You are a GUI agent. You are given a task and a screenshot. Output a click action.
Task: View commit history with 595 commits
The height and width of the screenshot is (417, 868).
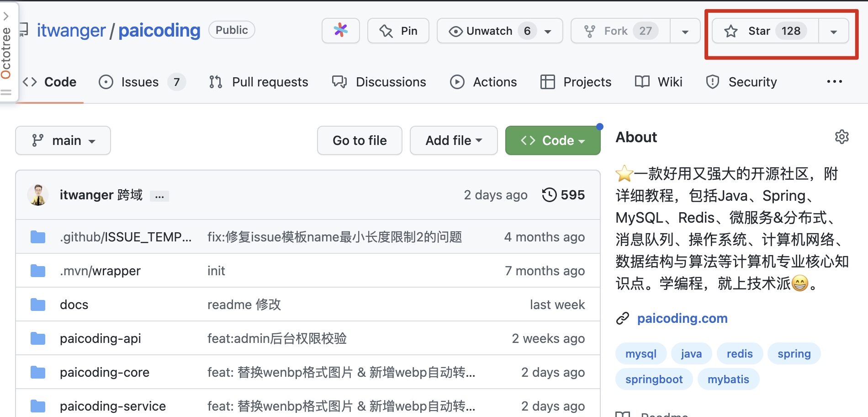coord(563,195)
